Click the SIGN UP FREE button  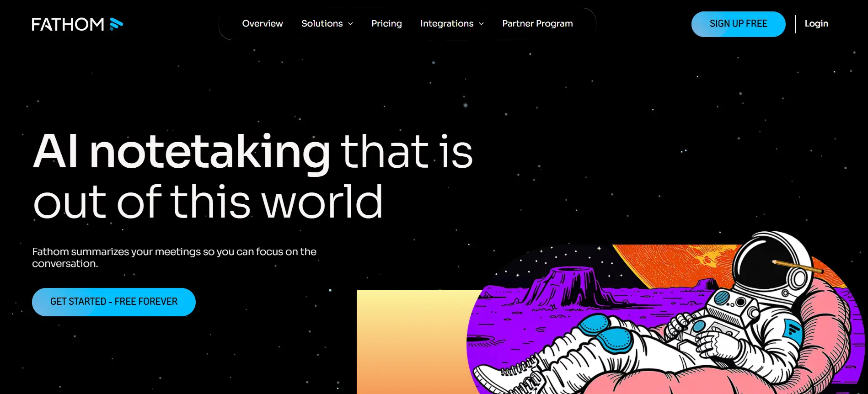(x=738, y=24)
